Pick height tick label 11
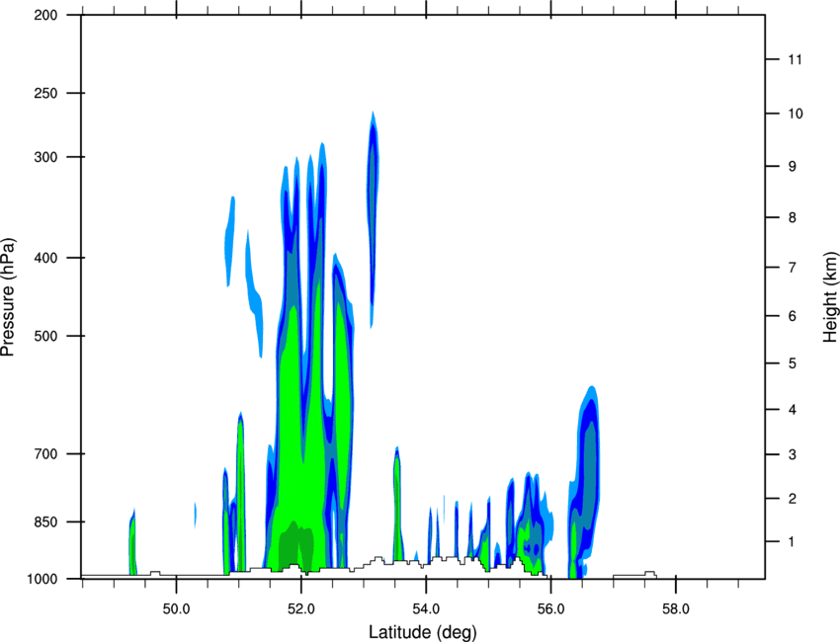The height and width of the screenshot is (642, 840). coord(795,59)
